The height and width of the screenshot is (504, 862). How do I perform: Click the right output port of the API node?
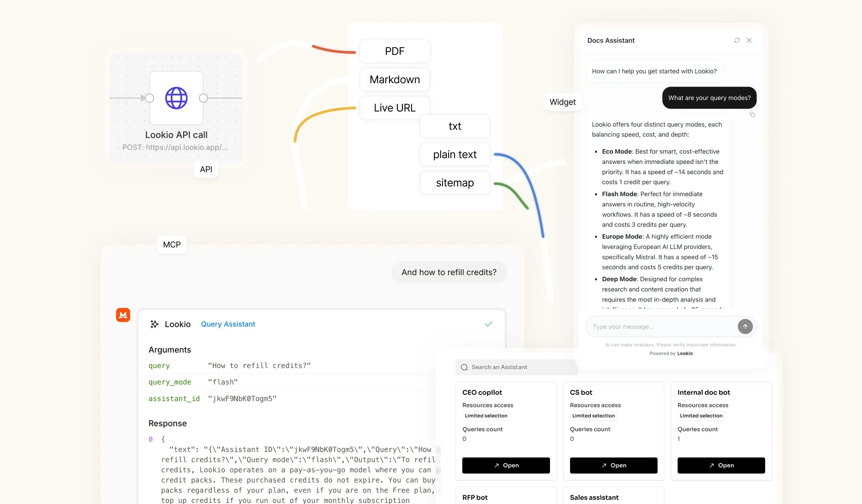[203, 98]
